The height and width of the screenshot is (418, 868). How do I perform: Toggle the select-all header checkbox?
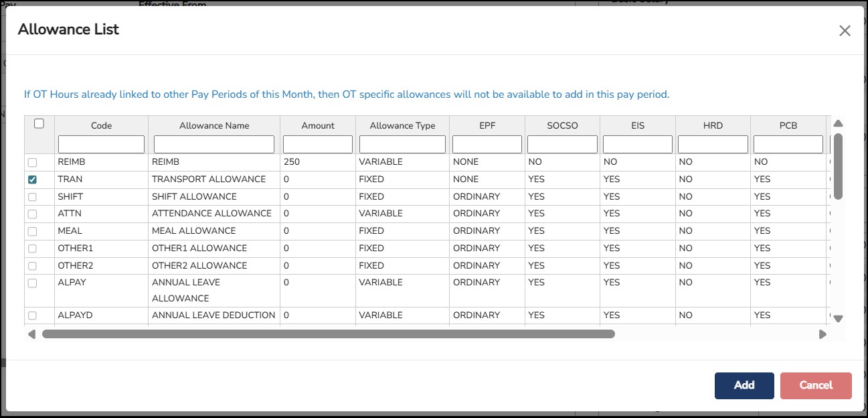tap(39, 124)
